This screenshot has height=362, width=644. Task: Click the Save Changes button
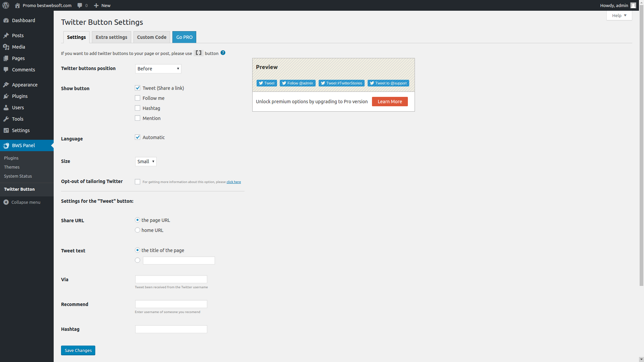(x=78, y=350)
